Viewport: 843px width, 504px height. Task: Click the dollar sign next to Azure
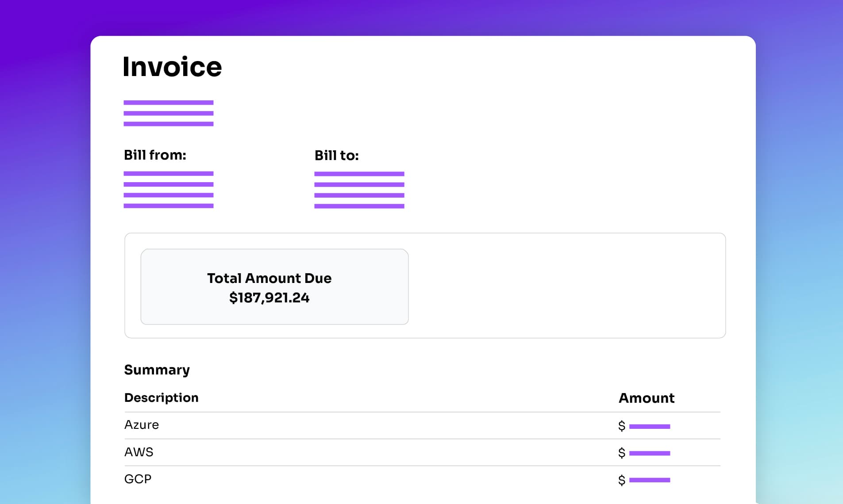pyautogui.click(x=621, y=426)
